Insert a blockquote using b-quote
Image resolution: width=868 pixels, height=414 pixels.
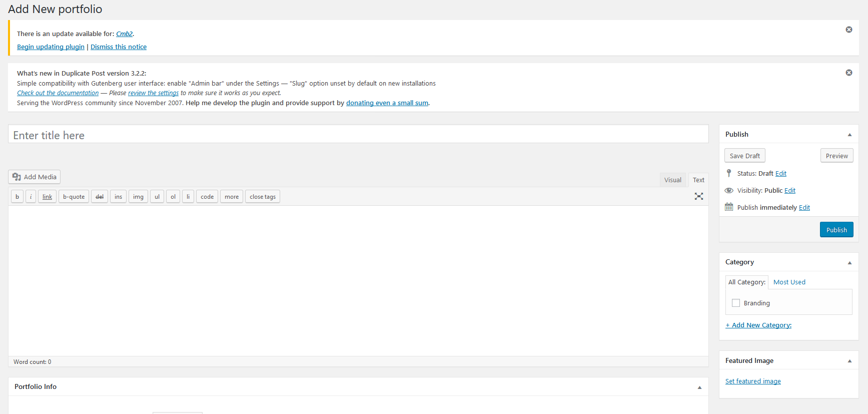(x=74, y=197)
